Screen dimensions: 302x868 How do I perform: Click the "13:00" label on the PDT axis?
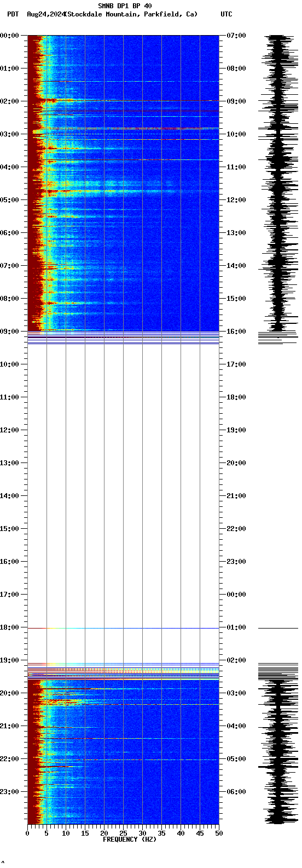(x=9, y=463)
